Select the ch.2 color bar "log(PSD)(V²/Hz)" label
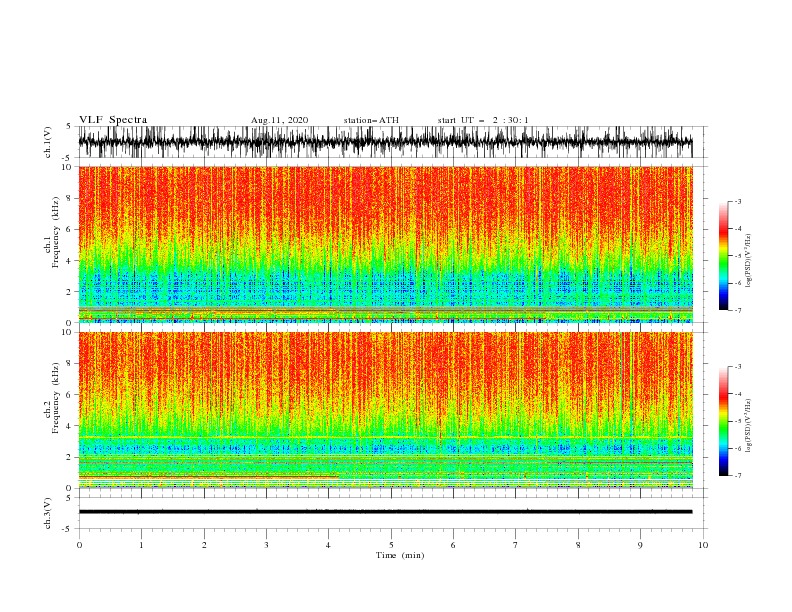Screen dimensions: 792x612 tap(748, 425)
